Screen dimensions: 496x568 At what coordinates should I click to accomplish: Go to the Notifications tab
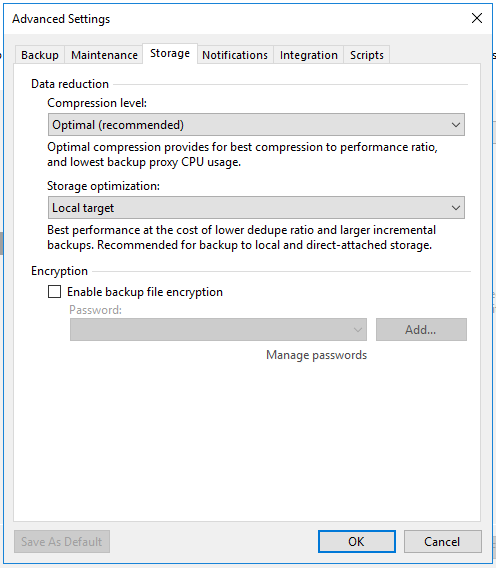235,55
